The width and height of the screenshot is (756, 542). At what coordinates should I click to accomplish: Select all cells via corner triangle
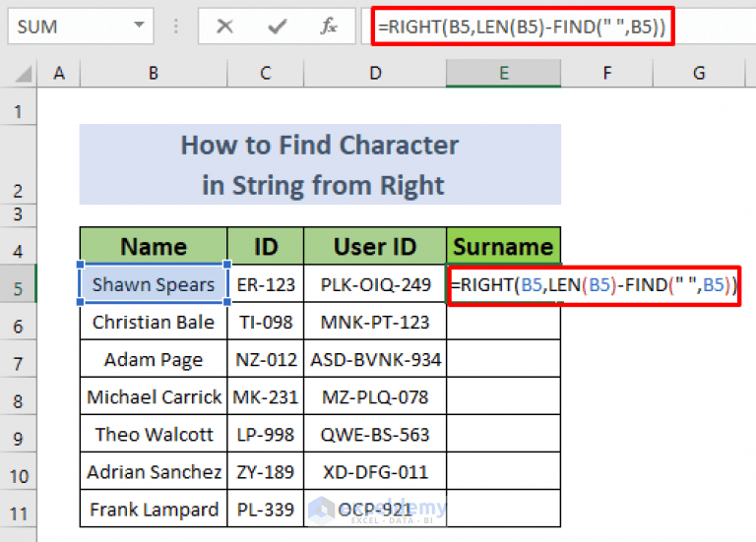[23, 73]
